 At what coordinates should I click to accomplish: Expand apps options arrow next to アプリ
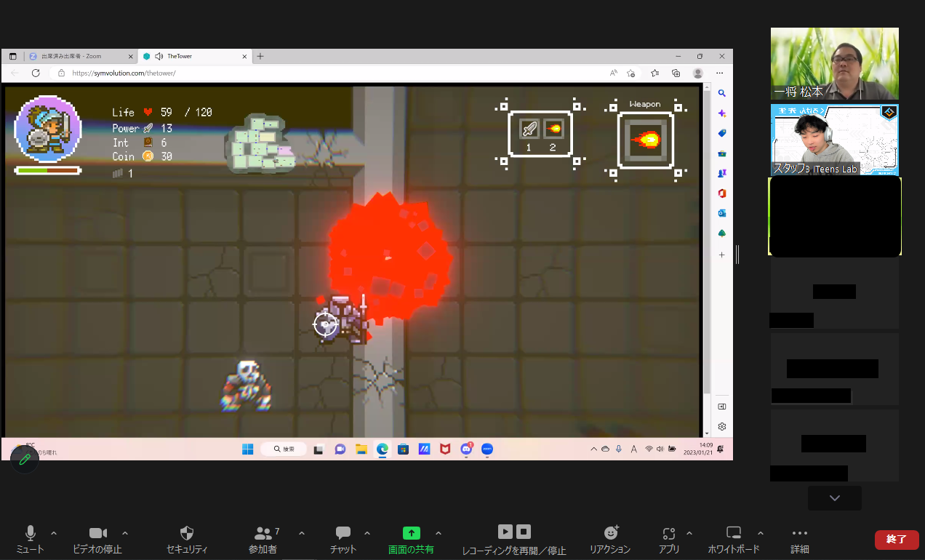689,533
